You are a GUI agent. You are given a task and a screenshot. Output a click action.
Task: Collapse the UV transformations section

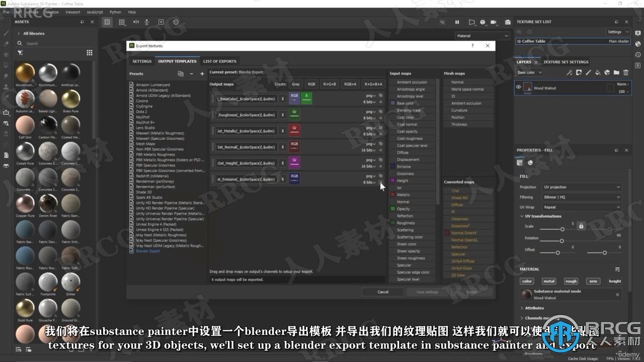(x=522, y=216)
